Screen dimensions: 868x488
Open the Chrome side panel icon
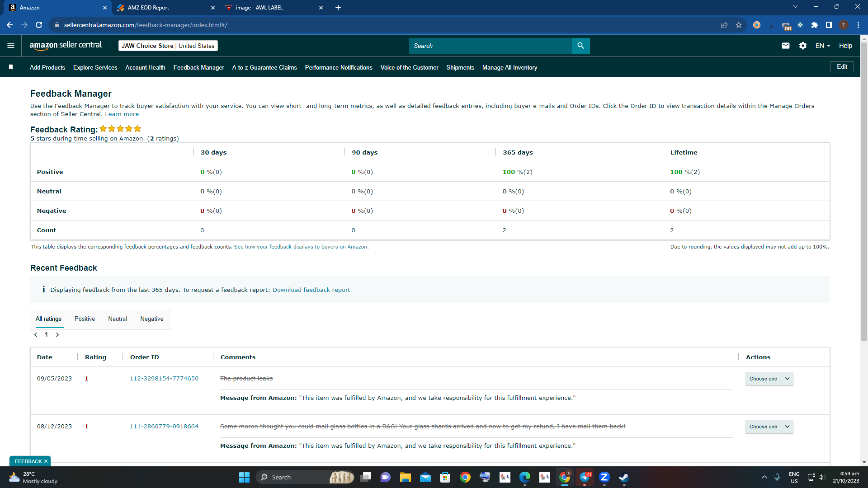point(829,25)
